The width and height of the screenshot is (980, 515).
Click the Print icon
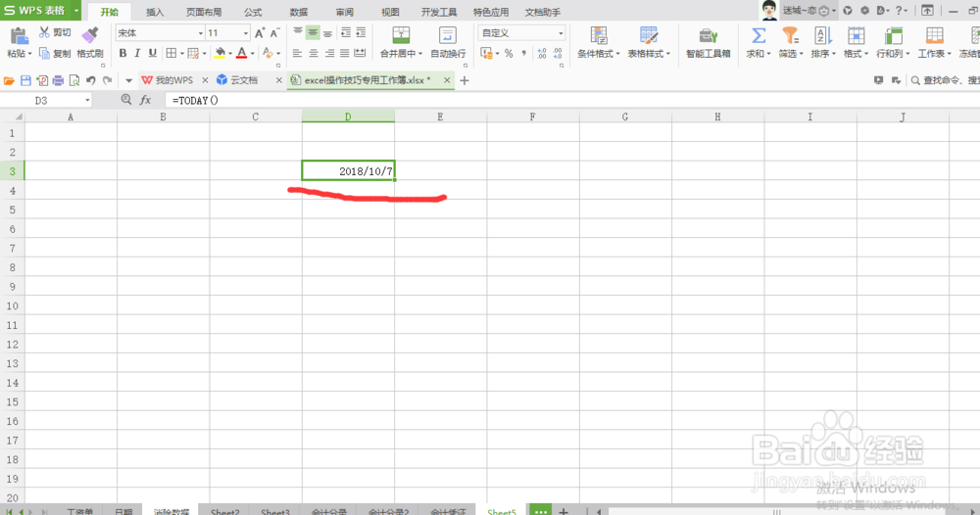(58, 80)
